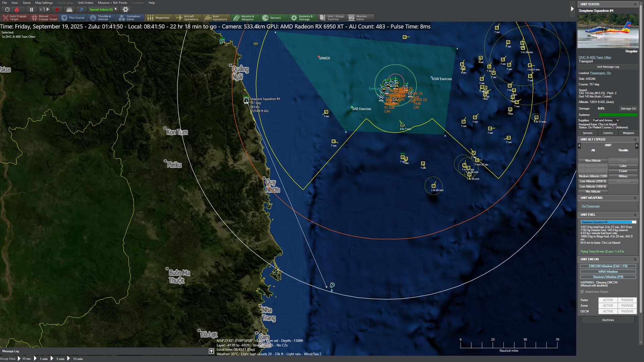
Task: Open Aircraft Operations
Action: [x=188, y=17]
